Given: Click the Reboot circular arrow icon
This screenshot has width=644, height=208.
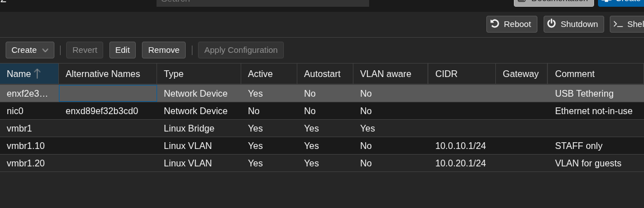Looking at the screenshot, I should [495, 24].
